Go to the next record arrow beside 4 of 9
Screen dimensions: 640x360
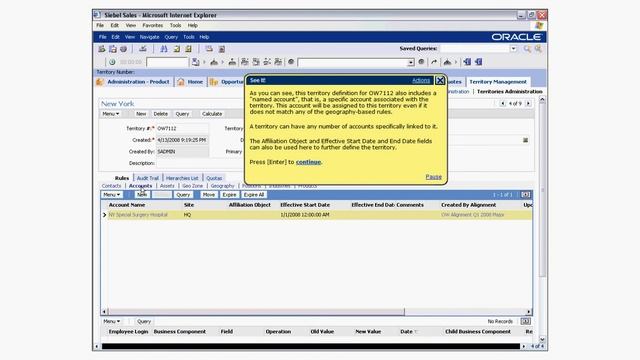(528, 104)
